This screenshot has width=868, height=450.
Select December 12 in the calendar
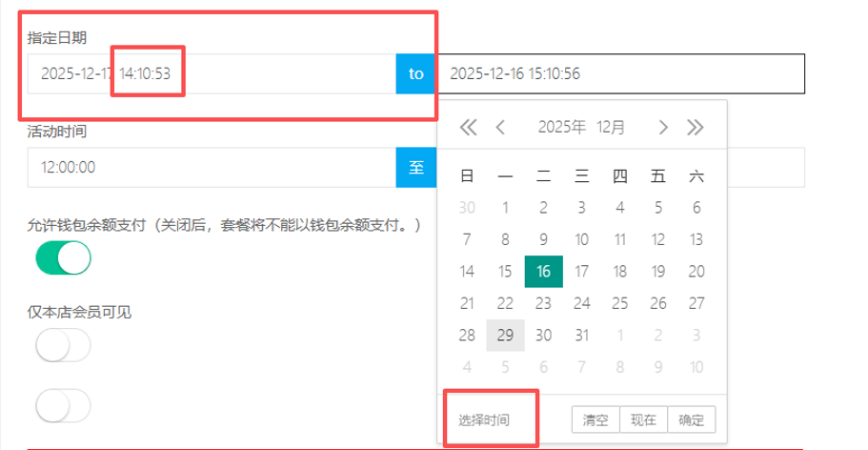click(658, 239)
